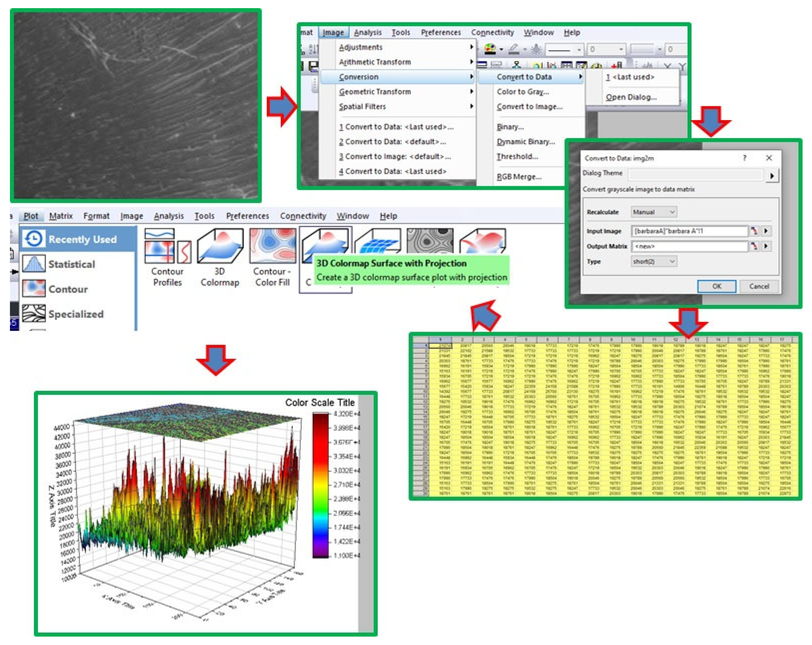Select Open Dialog... submenu entry
This screenshot has width=812, height=645.
[631, 97]
